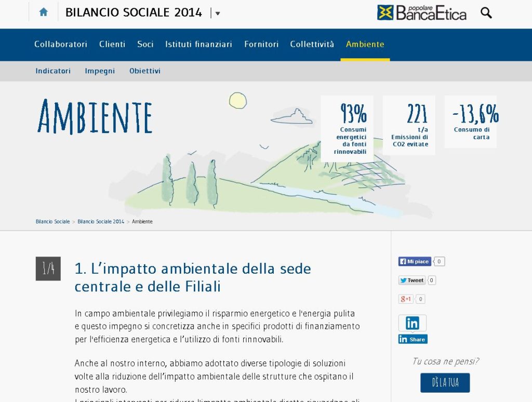The image size is (532, 402).
Task: Click the 93% renewable energy stat card
Action: (x=347, y=129)
